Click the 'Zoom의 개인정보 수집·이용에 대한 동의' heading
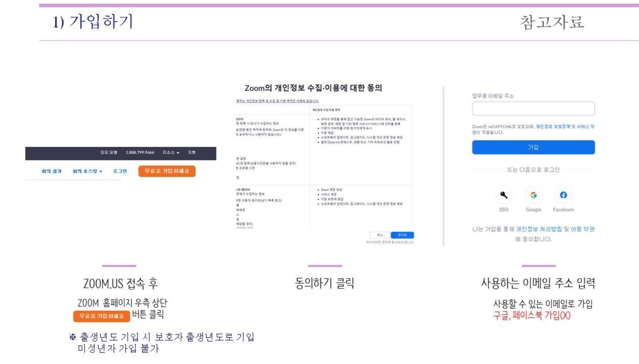The width and height of the screenshot is (639, 364). (x=314, y=88)
